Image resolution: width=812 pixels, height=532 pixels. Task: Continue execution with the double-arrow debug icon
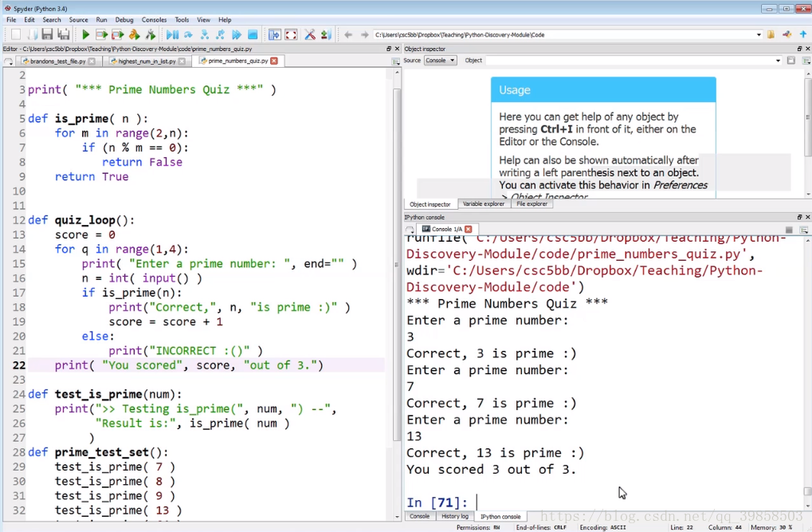tap(237, 35)
